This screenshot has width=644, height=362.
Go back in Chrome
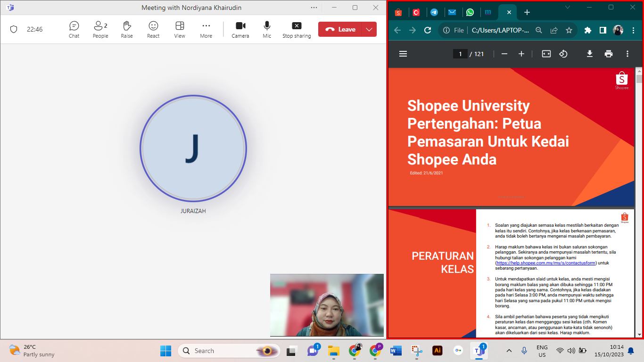click(397, 30)
